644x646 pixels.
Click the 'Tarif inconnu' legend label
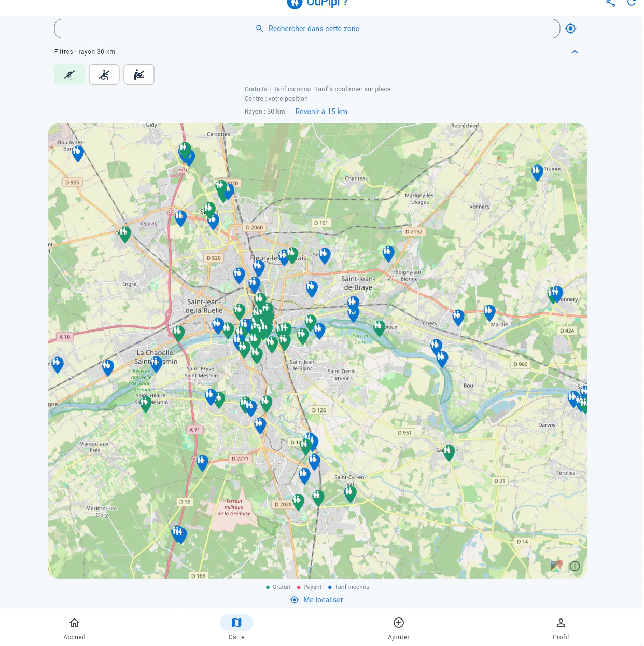tap(352, 587)
